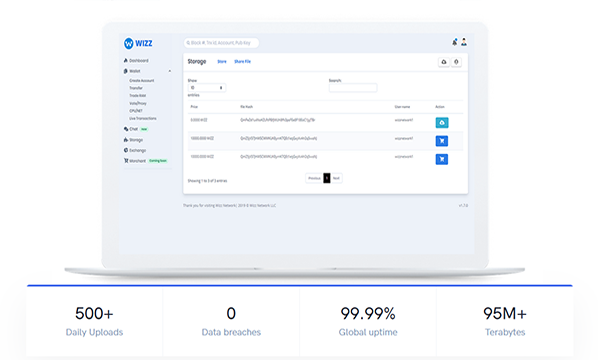
Task: Go to Next page of entries
Action: 336,178
